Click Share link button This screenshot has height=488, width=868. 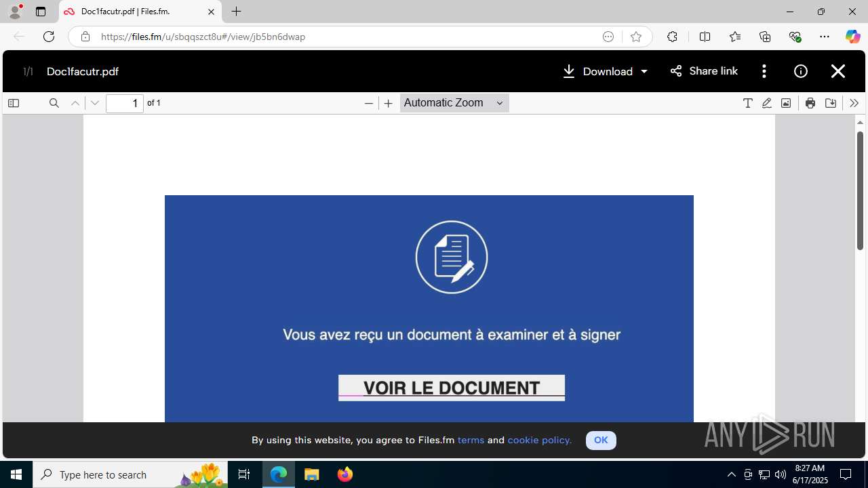point(704,71)
